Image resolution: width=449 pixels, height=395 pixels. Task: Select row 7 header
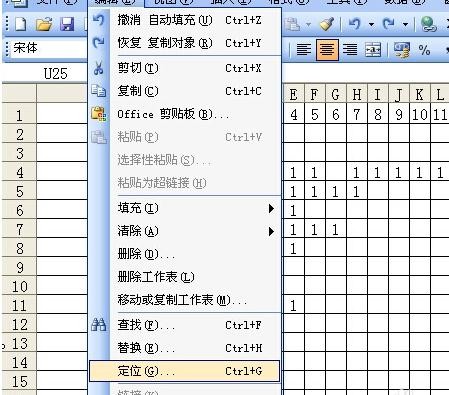pos(19,229)
